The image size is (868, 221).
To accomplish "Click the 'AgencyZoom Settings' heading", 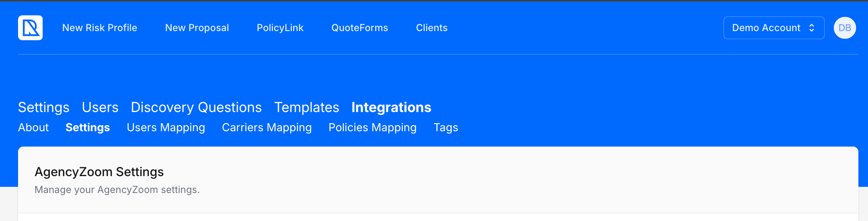I will 99,172.
